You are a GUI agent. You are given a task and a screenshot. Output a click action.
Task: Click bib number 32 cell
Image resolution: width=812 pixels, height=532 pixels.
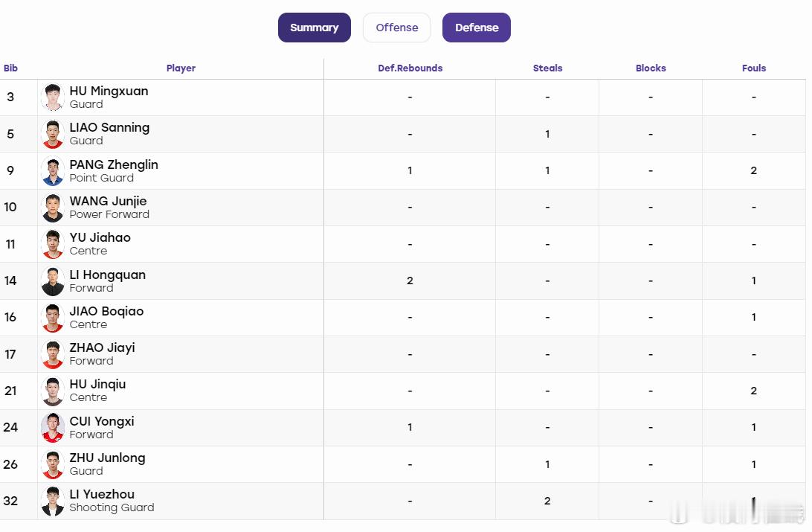tap(10, 501)
